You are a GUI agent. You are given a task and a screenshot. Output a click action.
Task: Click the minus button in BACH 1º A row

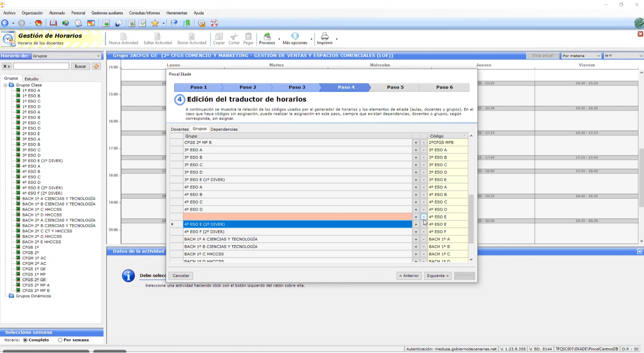(x=424, y=239)
